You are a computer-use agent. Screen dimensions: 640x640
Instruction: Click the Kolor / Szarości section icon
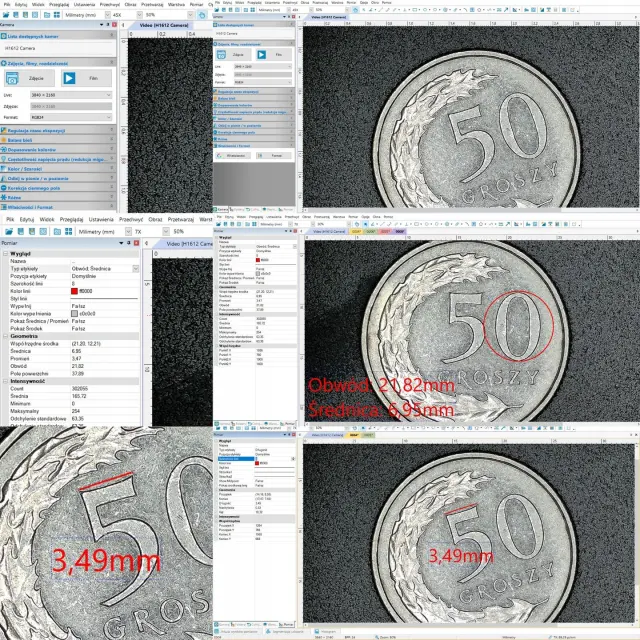tap(4, 169)
